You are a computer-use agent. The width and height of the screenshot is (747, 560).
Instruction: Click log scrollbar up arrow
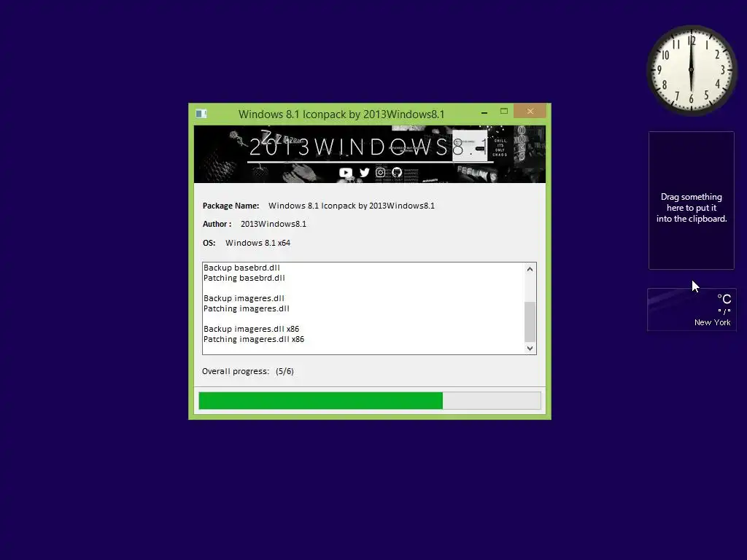(x=530, y=269)
